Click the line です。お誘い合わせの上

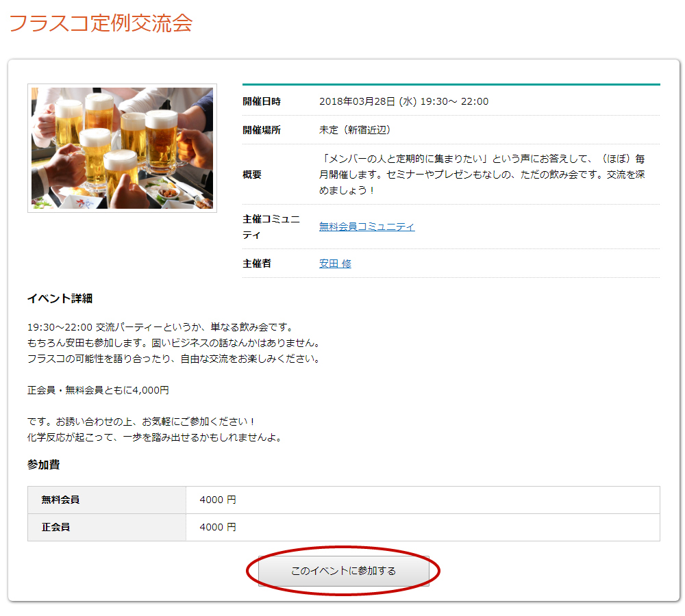[x=140, y=422]
